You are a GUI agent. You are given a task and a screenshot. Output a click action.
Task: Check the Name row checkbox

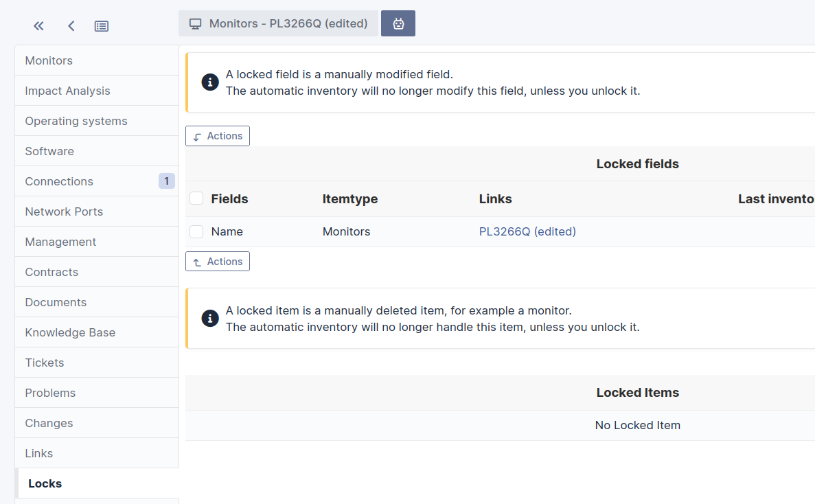(x=196, y=231)
